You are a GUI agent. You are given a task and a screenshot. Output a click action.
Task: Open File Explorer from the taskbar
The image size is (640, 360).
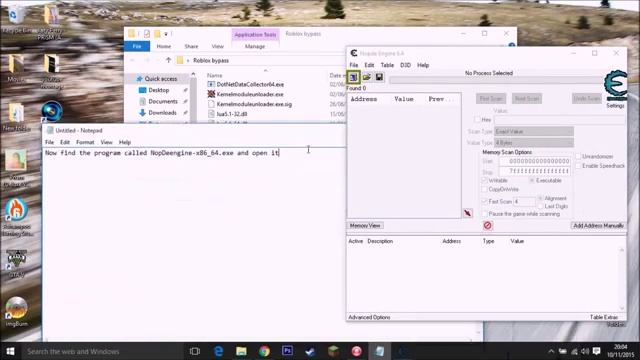tap(241, 351)
